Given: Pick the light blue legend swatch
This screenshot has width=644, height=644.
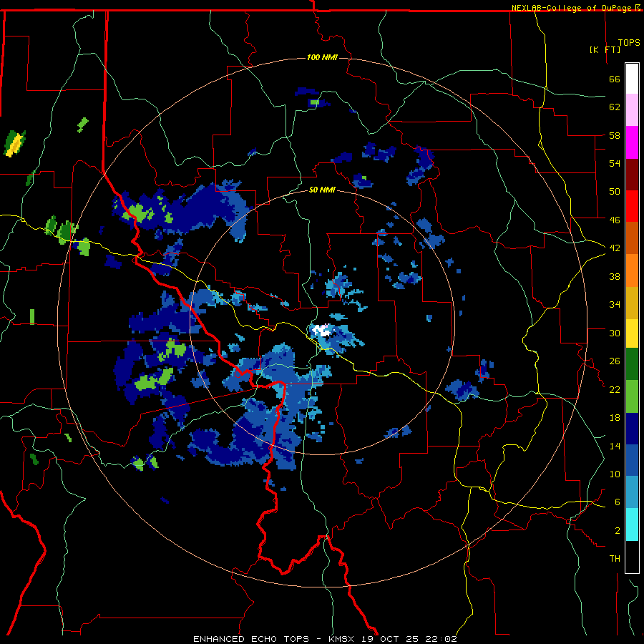Looking at the screenshot, I should 632,492.
